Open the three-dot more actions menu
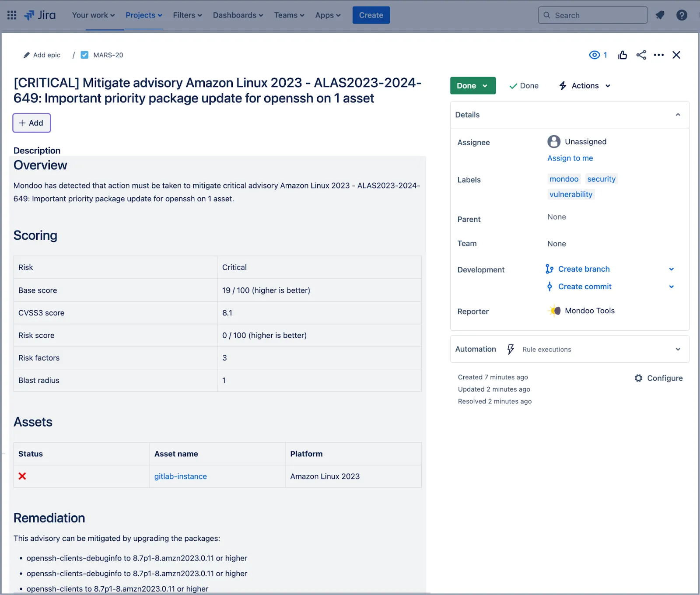Screen dimensions: 700x595 [x=658, y=55]
